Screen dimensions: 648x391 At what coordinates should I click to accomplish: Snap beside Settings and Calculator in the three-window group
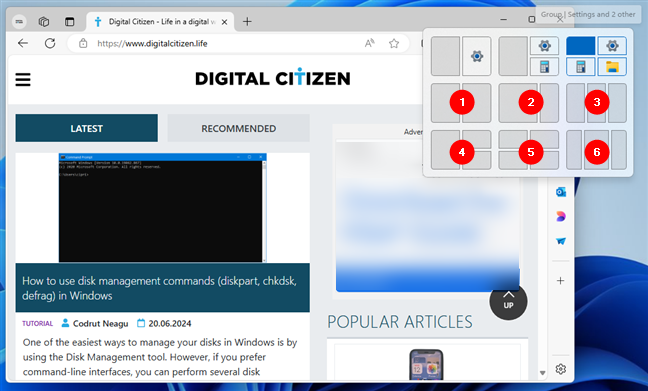pos(513,56)
